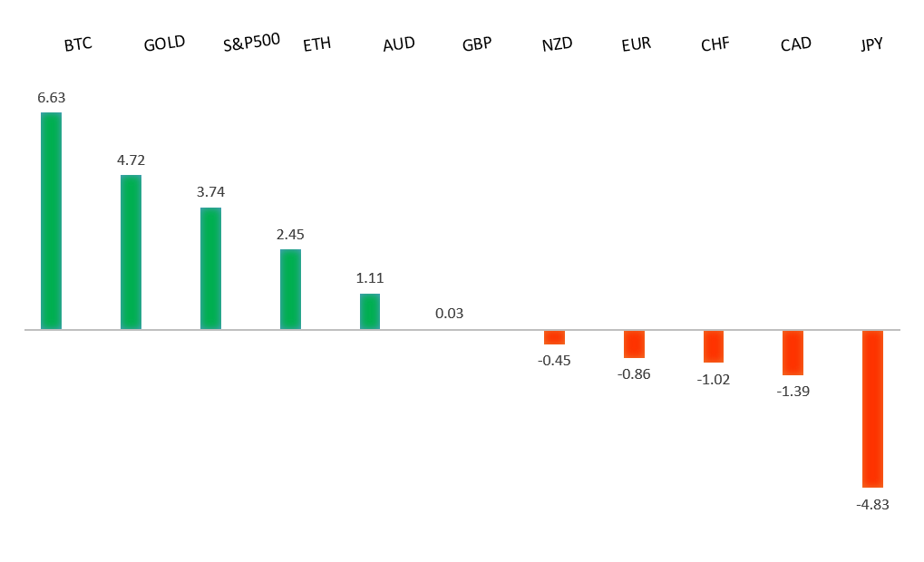Viewport: 924px width, 562px height.
Task: Select the red NZD bar
Action: (x=554, y=337)
